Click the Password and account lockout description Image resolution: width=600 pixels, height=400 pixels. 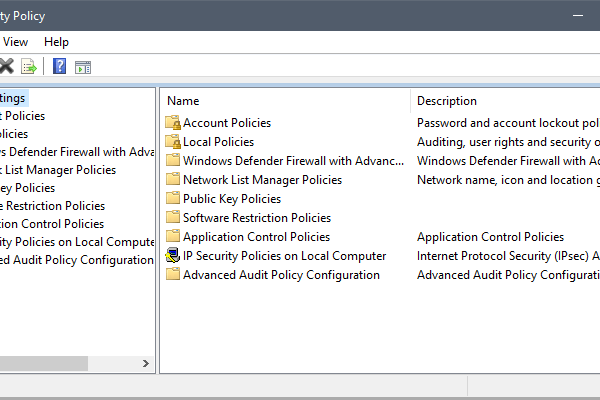coord(508,123)
